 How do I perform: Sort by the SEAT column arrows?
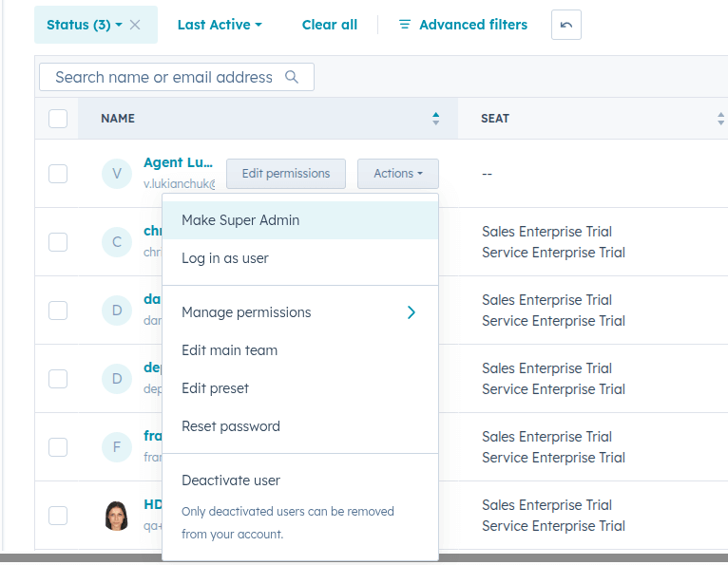[720, 119]
